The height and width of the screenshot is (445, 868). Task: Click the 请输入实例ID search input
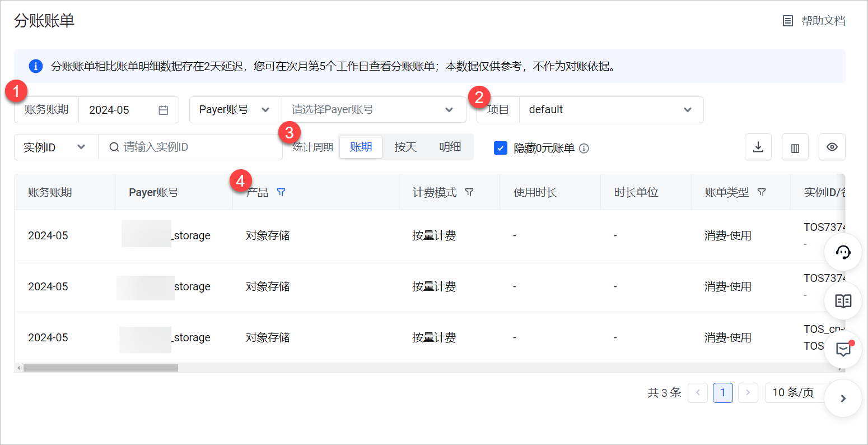190,147
